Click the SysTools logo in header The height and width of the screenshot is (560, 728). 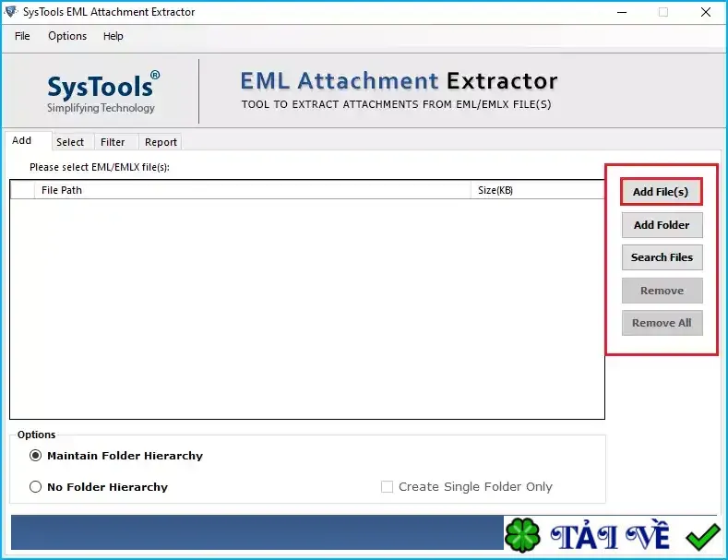coord(103,92)
